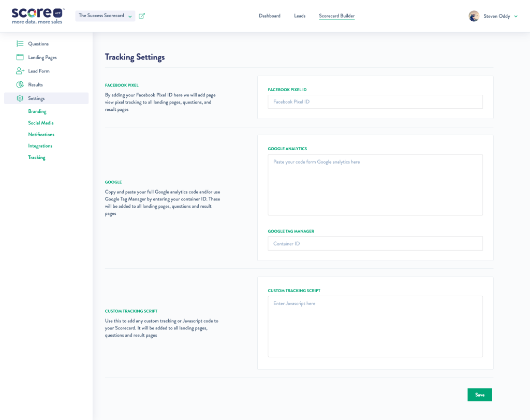Focus the Custom Tracking Script textarea

click(375, 327)
